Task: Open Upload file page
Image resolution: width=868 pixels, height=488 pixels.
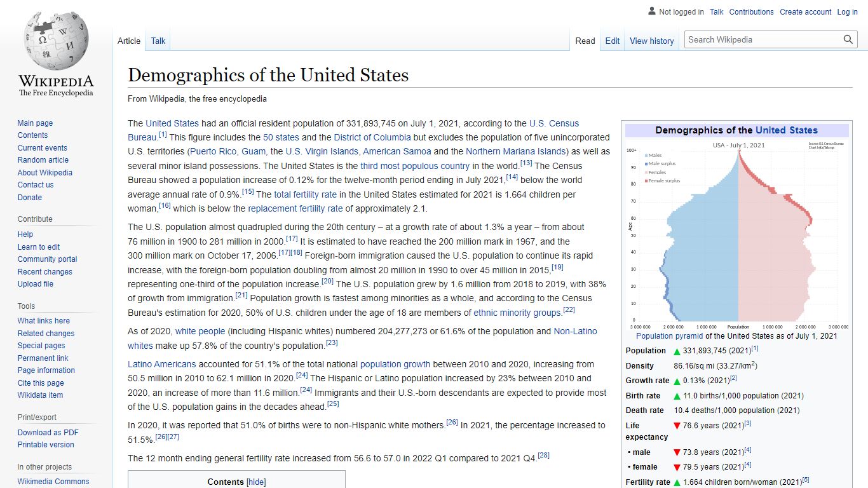Action: pos(36,284)
